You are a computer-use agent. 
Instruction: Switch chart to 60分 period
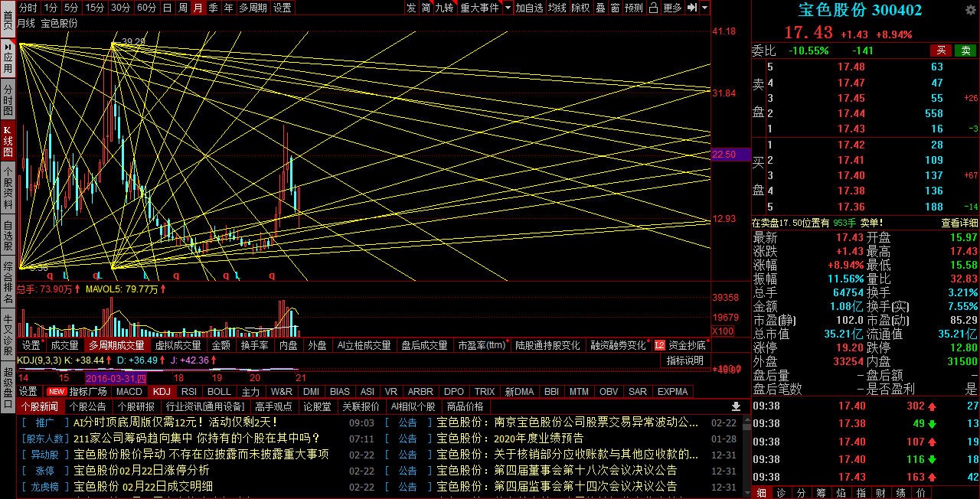pos(146,8)
